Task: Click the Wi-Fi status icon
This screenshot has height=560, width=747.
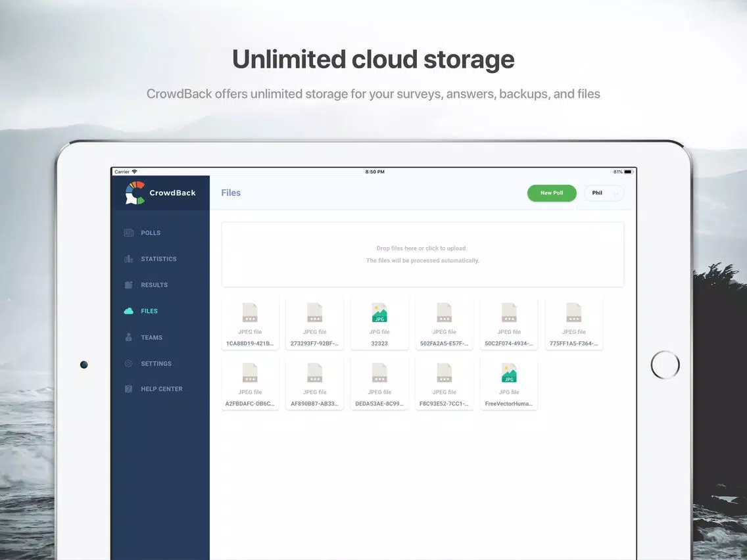Action: click(x=134, y=172)
